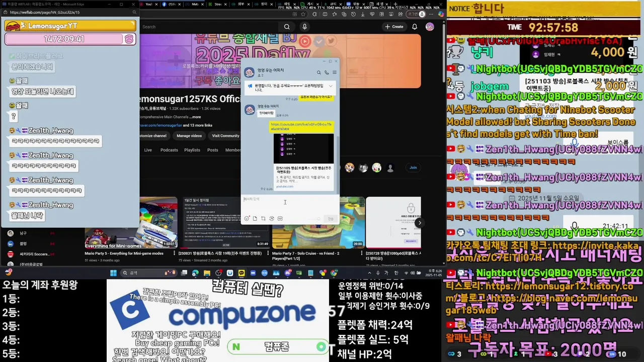This screenshot has height=362, width=644.
Task: Open a new tab in Edge
Action: [395, 4]
